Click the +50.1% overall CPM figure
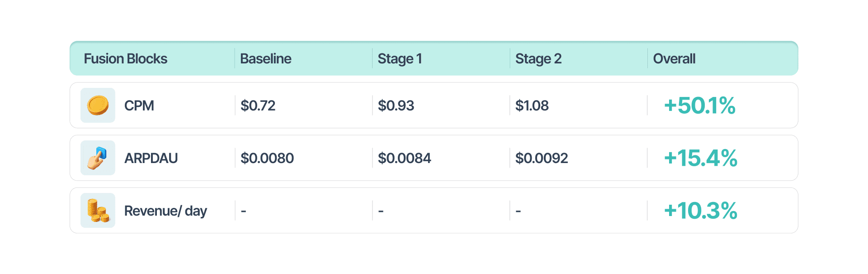 pyautogui.click(x=699, y=106)
